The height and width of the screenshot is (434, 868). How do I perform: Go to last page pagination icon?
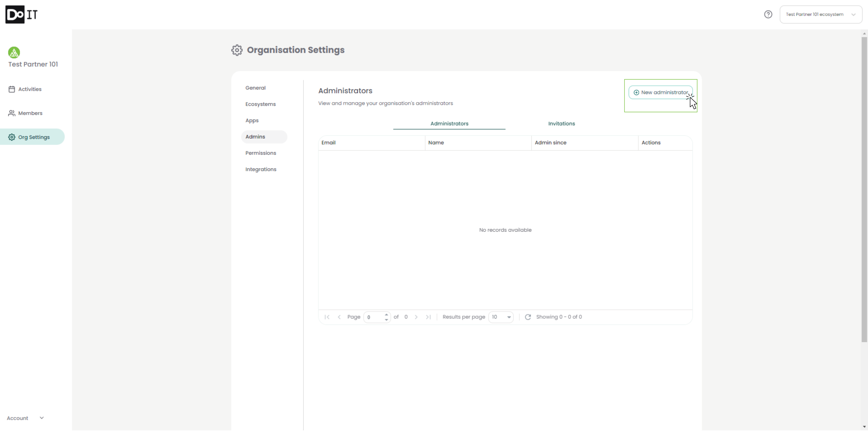click(428, 317)
